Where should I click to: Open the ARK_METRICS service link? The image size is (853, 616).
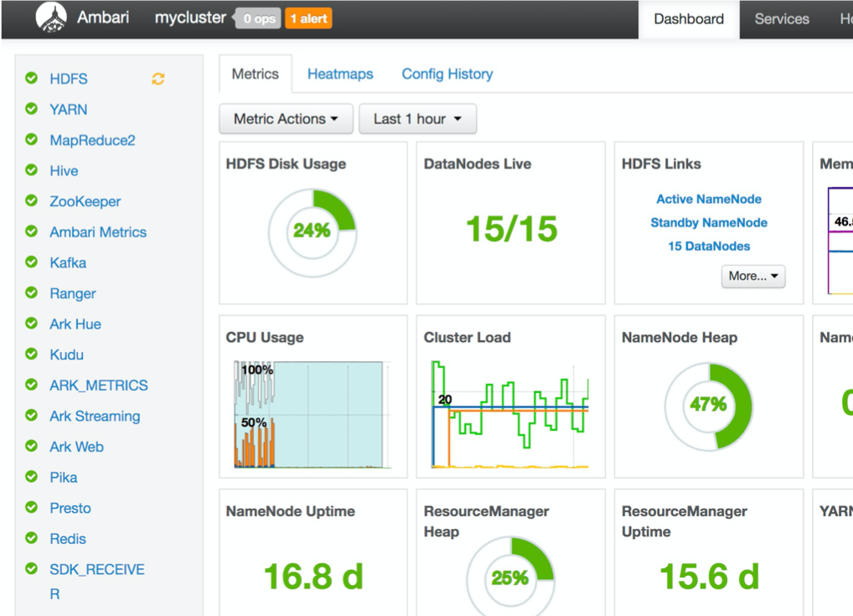[99, 386]
